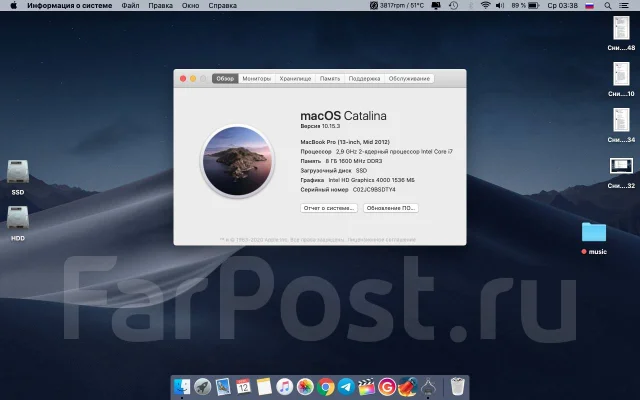Click the battery status 89 % icon
Viewport: 640px width, 400px height.
525,6
